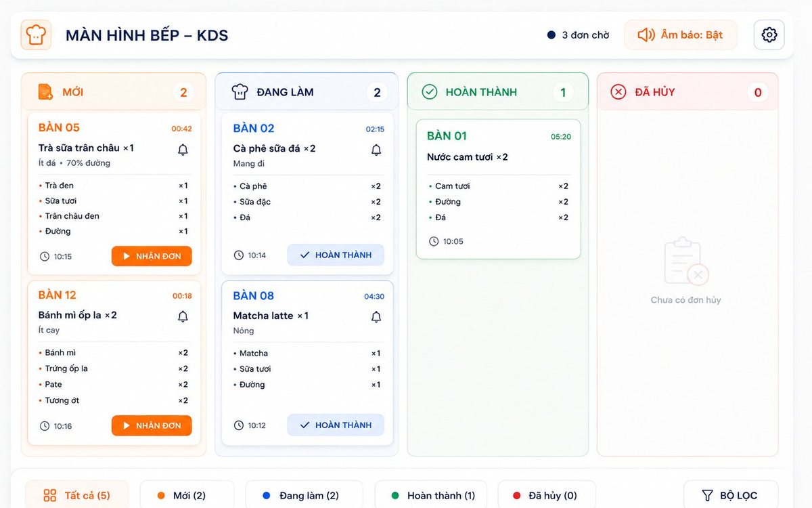Ring the bell on BÀN 05 order
The height and width of the screenshot is (508, 812).
tap(183, 150)
